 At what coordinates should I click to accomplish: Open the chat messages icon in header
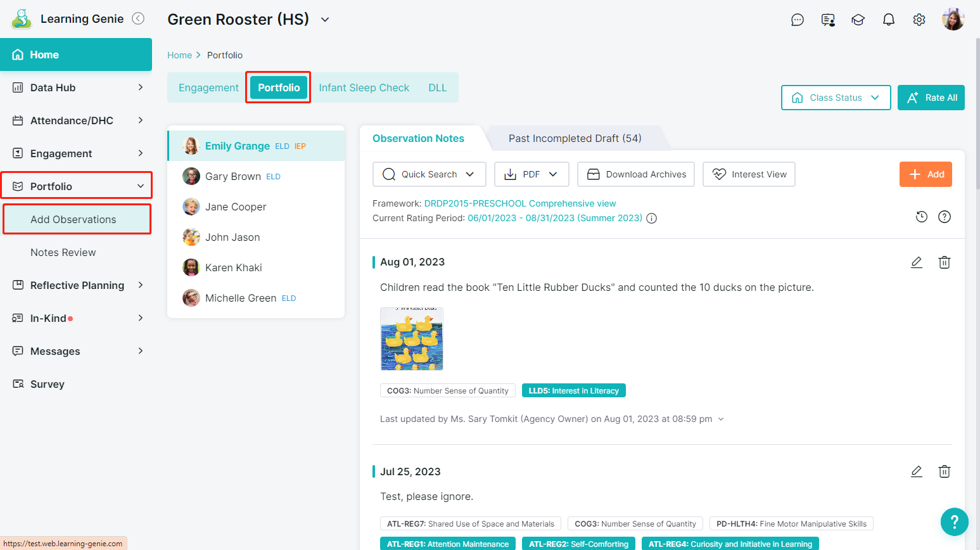pyautogui.click(x=797, y=20)
